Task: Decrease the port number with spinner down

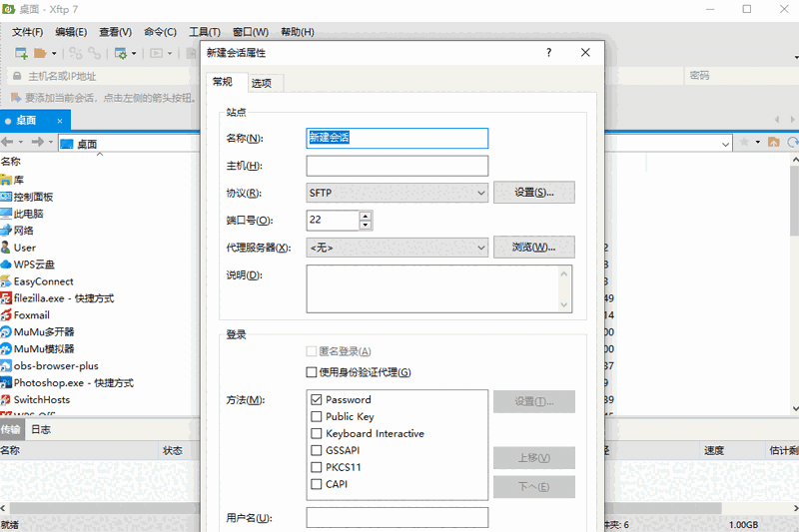Action: tap(366, 225)
